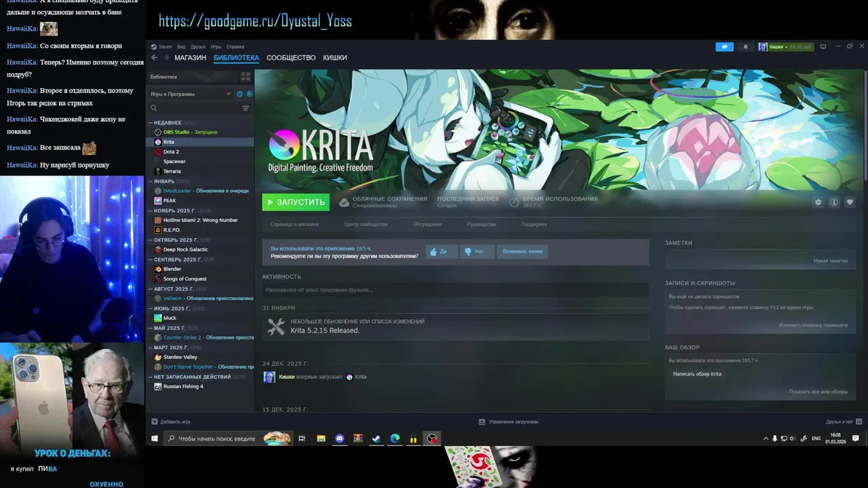Click Написать обзор Krita button
Screen dimensions: 868x488
(697, 374)
